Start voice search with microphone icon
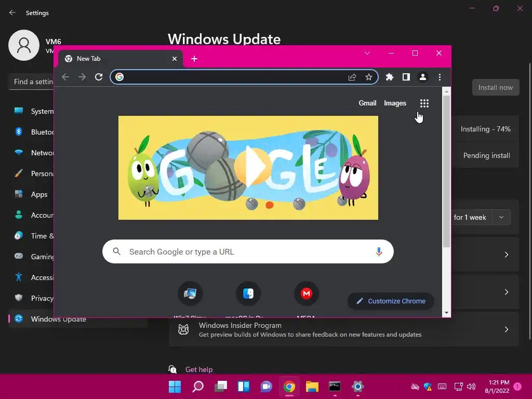This screenshot has height=399, width=532. click(379, 251)
